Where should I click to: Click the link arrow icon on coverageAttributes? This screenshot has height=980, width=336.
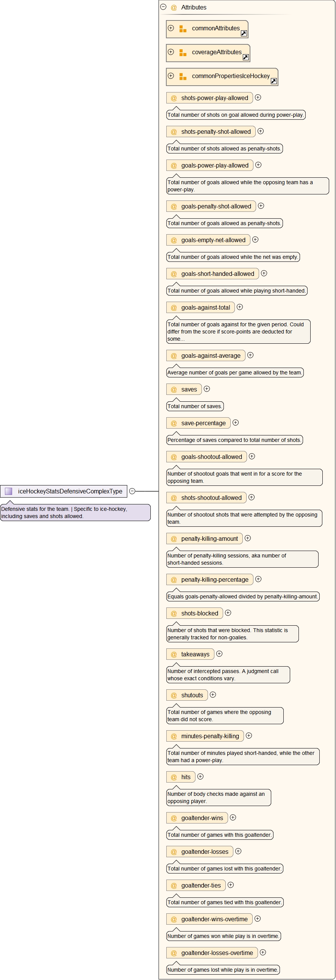pyautogui.click(x=246, y=58)
